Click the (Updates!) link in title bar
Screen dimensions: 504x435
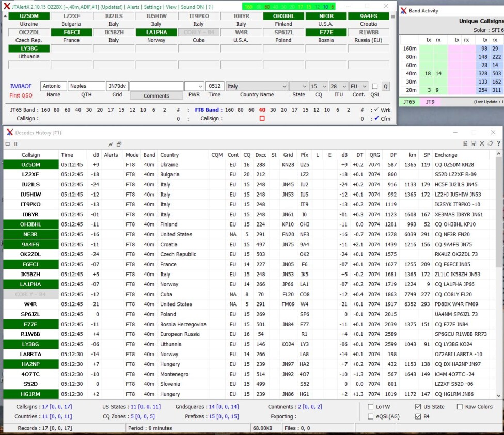tap(112, 7)
